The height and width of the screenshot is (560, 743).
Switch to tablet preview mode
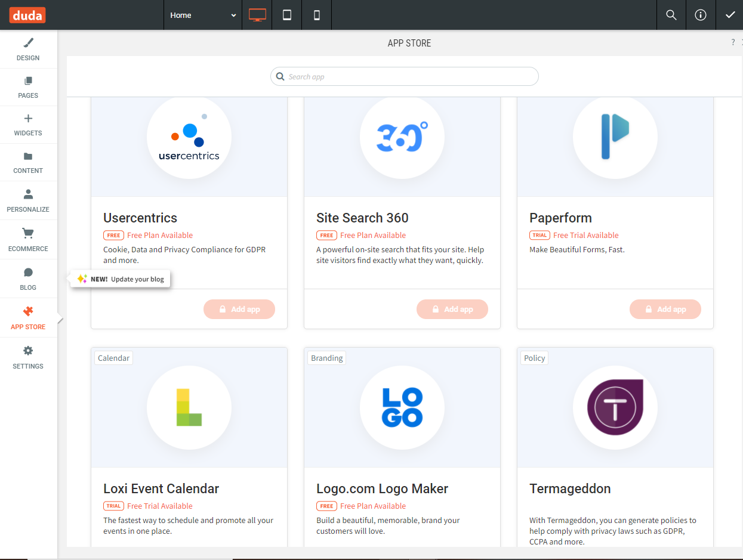pos(286,15)
